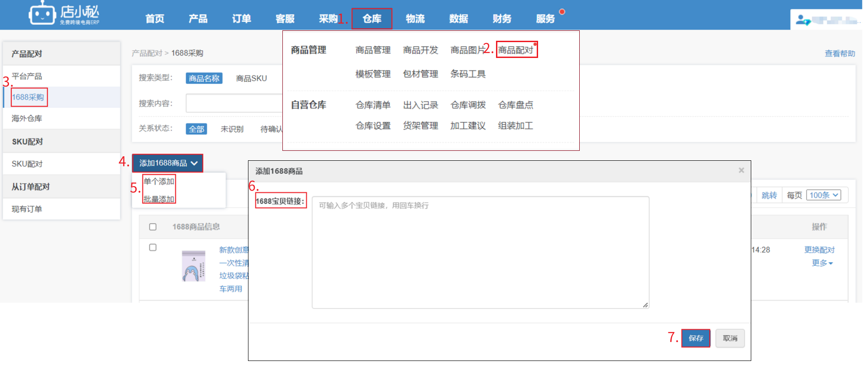Select 商品管理 submenu item
Viewport: 868px width, 375px height.
[x=373, y=50]
